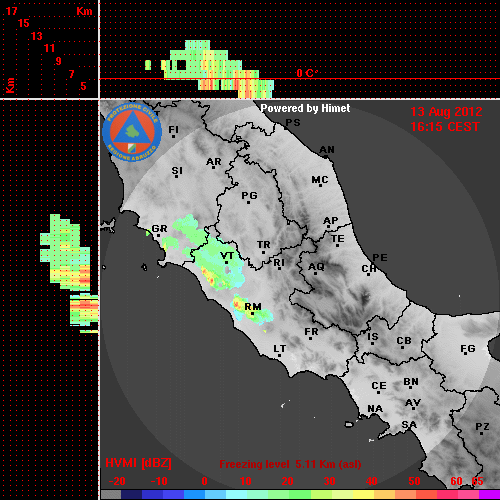
Task: Click the AQ city label
Action: (316, 267)
